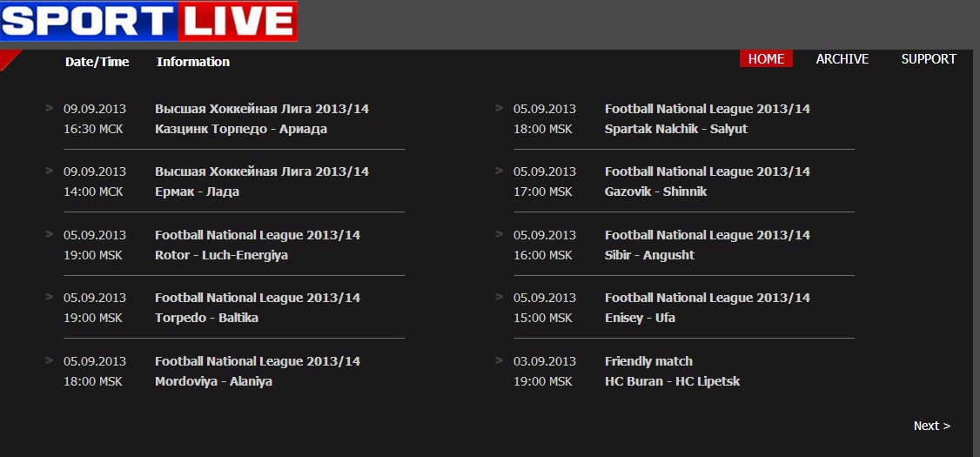Open the HC Buran - HC Lipetsk match

coord(672,381)
